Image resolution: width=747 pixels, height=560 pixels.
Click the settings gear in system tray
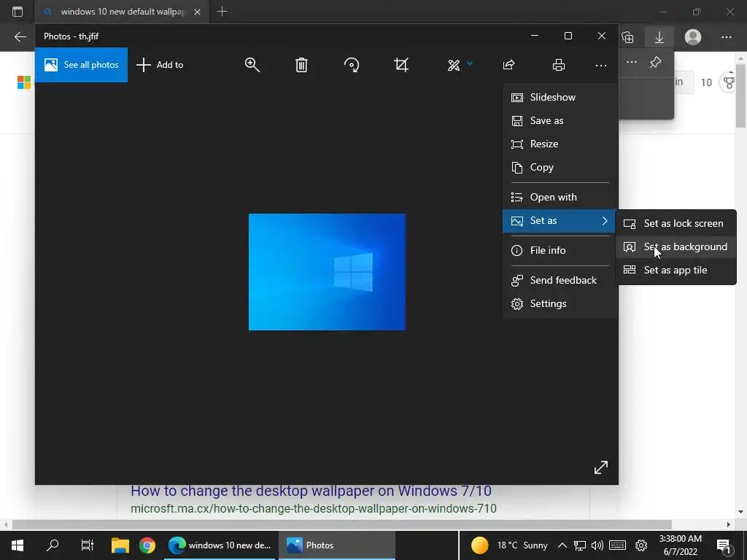[x=641, y=545]
